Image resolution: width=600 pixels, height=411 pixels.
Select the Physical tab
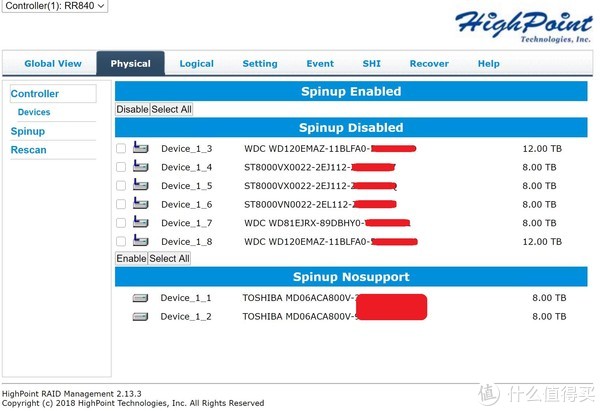[x=130, y=64]
